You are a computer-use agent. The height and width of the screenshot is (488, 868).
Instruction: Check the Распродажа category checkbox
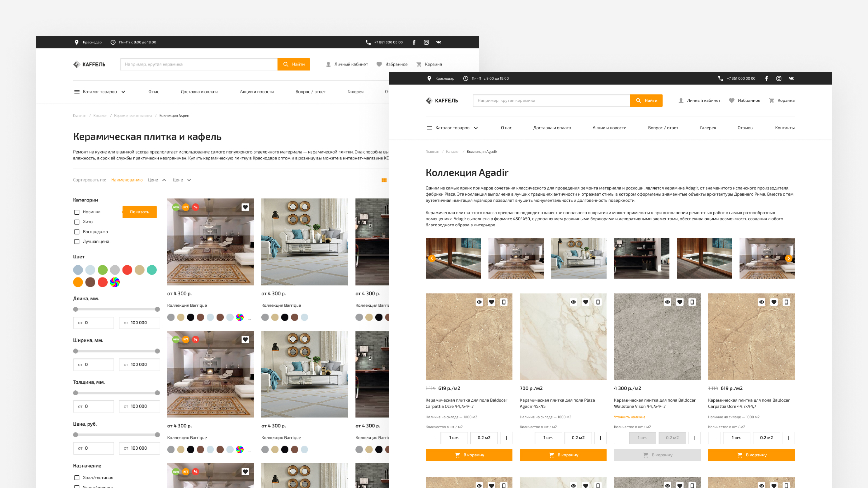pyautogui.click(x=77, y=232)
